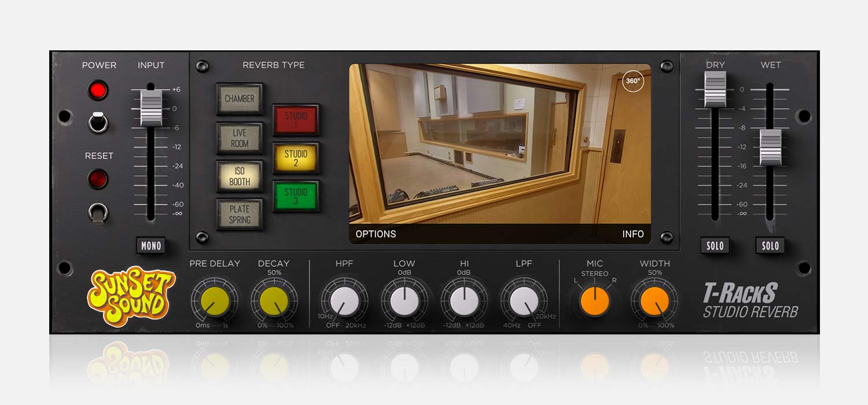Click the WET fader handle
This screenshot has width=868, height=405.
tap(770, 147)
